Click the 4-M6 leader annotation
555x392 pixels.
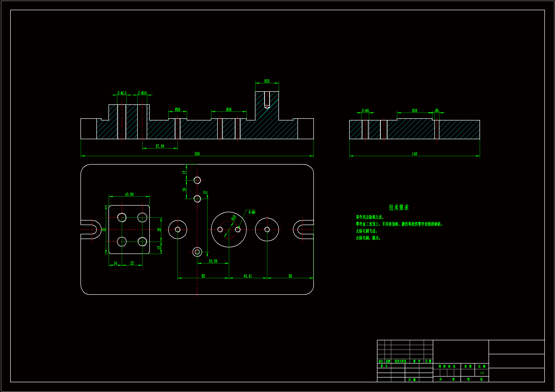[x=252, y=212]
